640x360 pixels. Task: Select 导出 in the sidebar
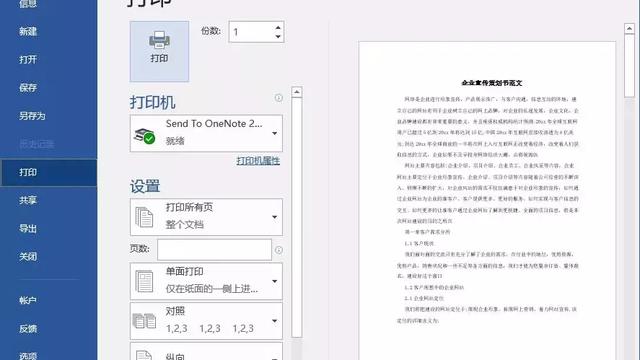(28, 229)
